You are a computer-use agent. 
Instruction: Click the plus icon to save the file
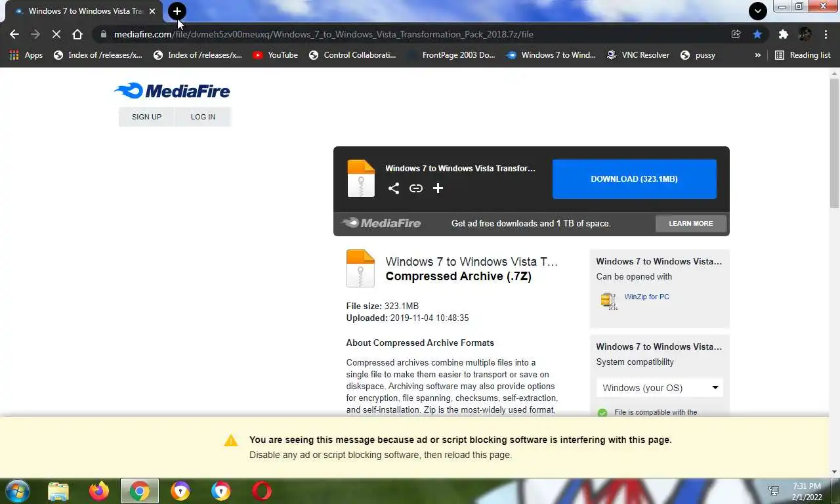point(438,188)
